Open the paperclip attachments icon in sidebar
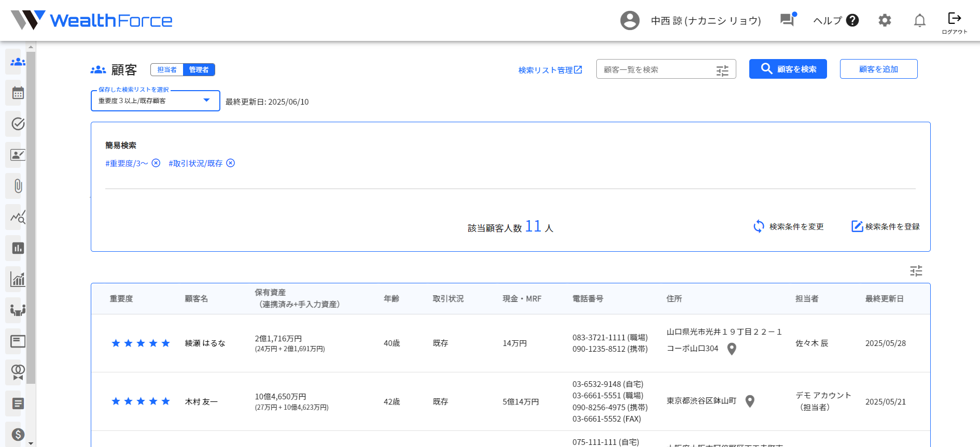This screenshot has height=447, width=980. (x=18, y=186)
